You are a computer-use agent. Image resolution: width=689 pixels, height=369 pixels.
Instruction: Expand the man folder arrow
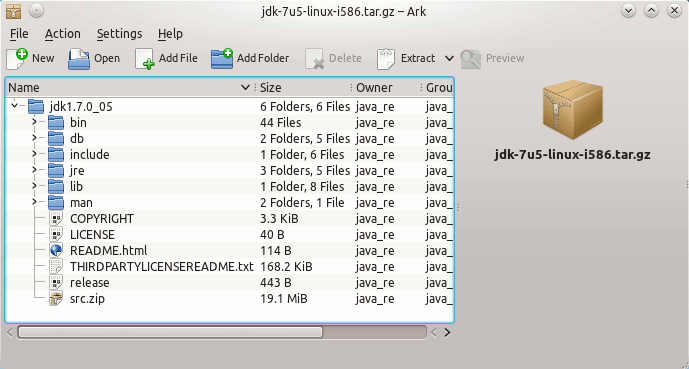(35, 202)
